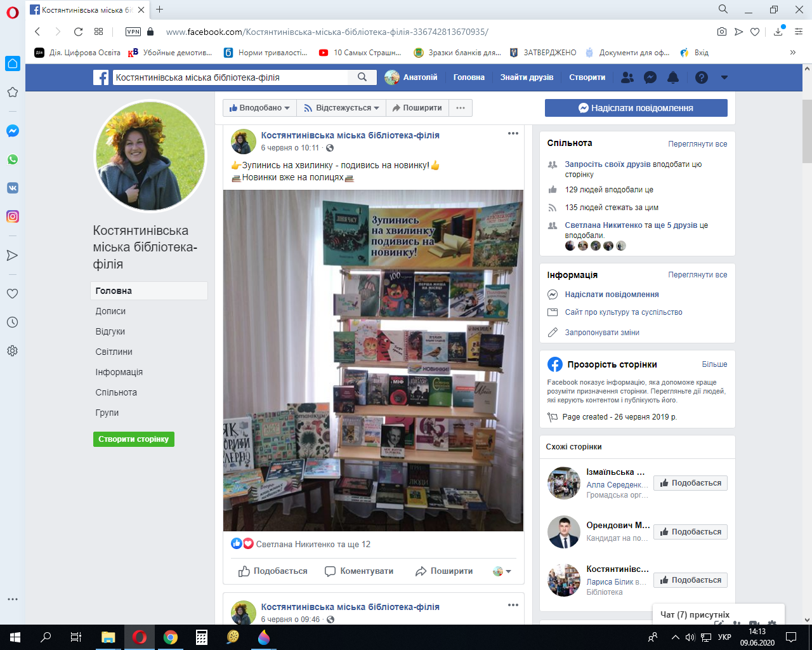Screen dimensions: 812x650
Task: Click Facebook notifications bell icon
Action: pos(673,77)
